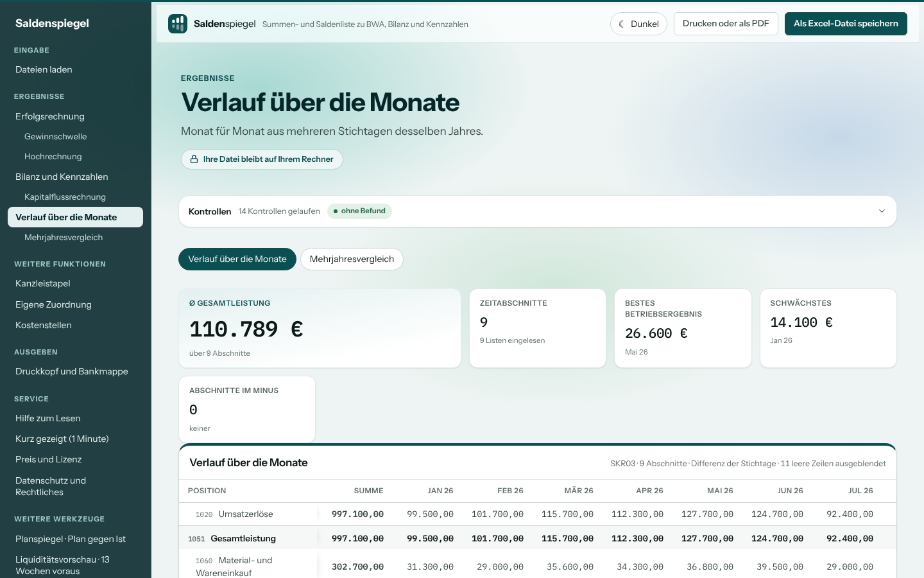Select the Verlauf über die Monate pill tab
Screen dimensions: 924x578
[237, 259]
